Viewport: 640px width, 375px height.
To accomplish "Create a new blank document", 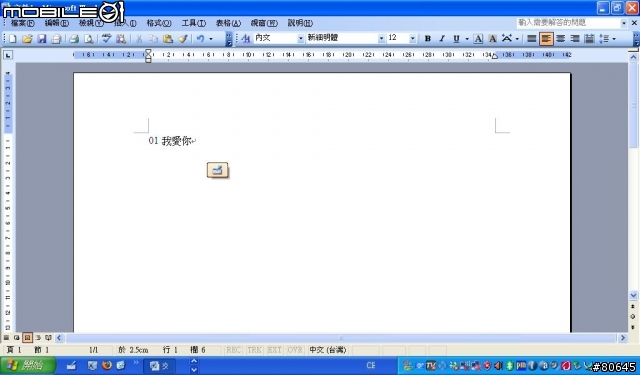I will 13,39.
